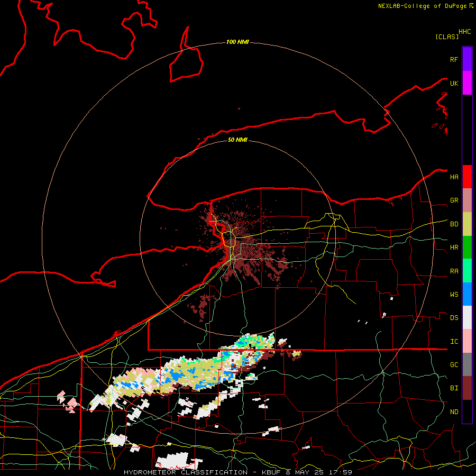Click the GR legend color swatch
This screenshot has height=476, width=476.
pyautogui.click(x=467, y=200)
